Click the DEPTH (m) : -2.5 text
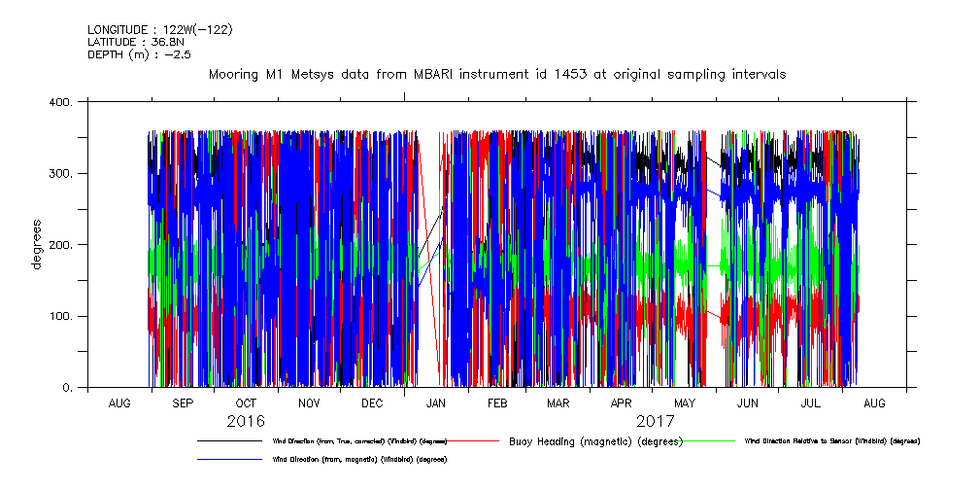Screen dimensions: 980x490 coord(139,54)
